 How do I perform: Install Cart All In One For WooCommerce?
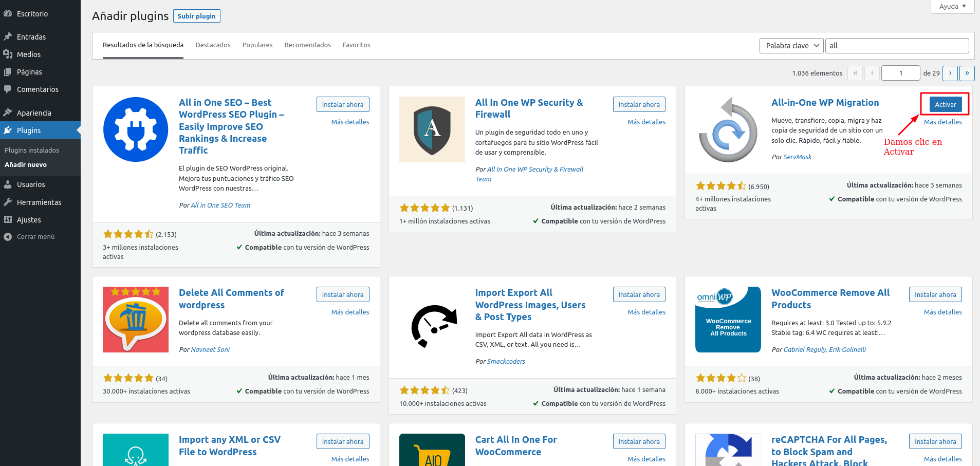pyautogui.click(x=639, y=441)
